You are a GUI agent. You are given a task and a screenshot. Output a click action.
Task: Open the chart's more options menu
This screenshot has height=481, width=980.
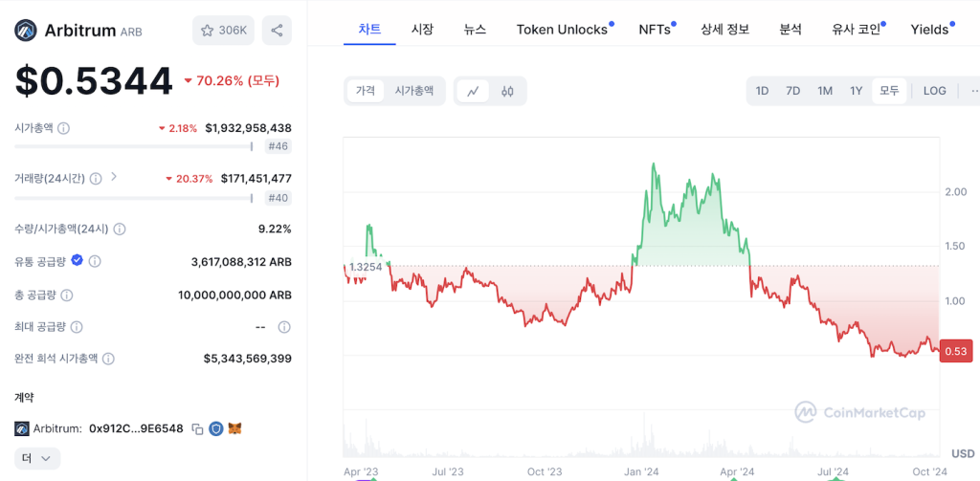(973, 91)
